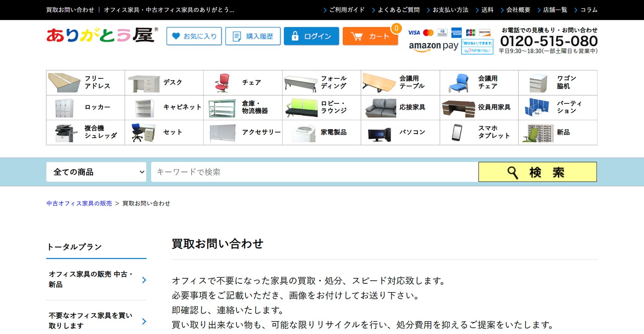This screenshot has height=334, width=644.
Task: Open the セット desk-and-chair category
Action: pyautogui.click(x=164, y=132)
